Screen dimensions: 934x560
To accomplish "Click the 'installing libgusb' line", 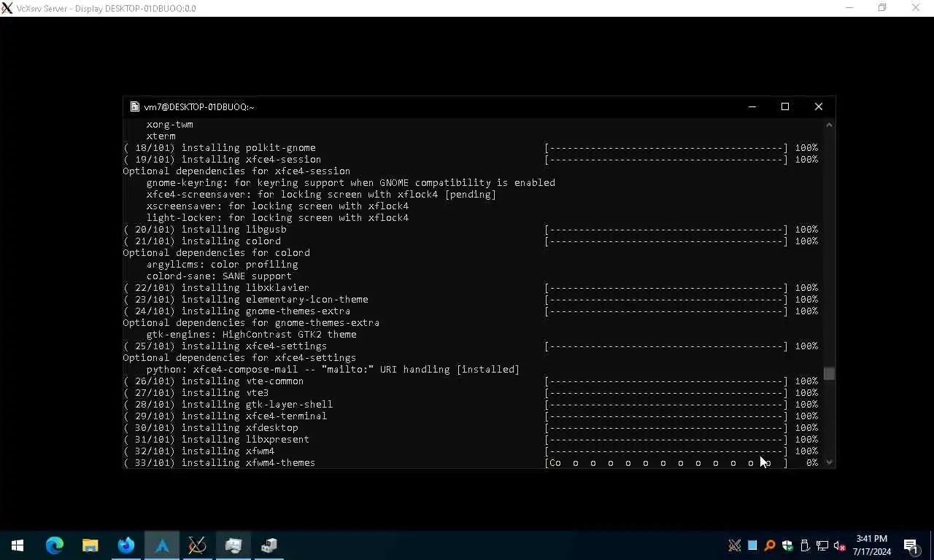I will [204, 230].
